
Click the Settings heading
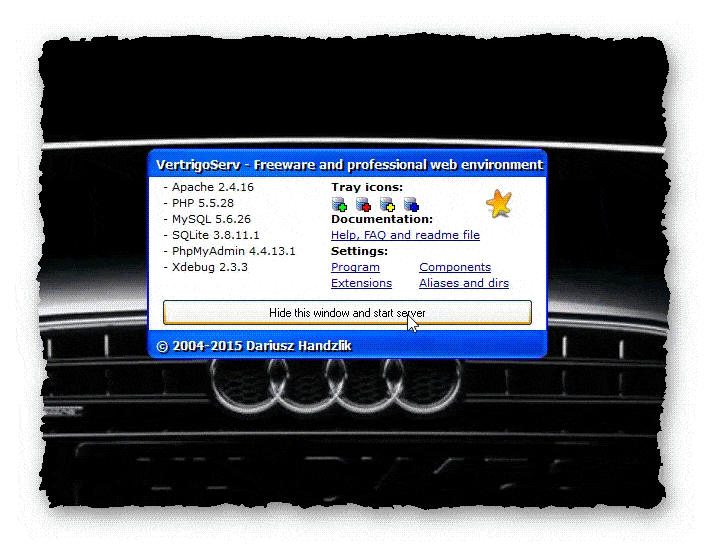point(359,251)
